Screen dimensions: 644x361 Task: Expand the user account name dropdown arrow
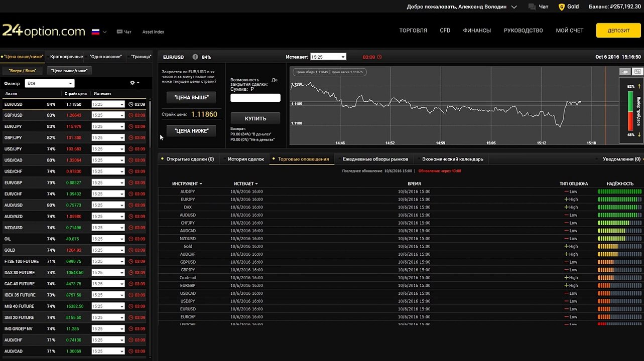pyautogui.click(x=514, y=7)
